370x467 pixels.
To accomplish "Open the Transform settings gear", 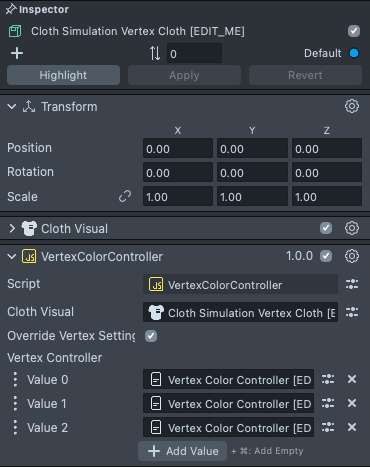I will [x=352, y=106].
